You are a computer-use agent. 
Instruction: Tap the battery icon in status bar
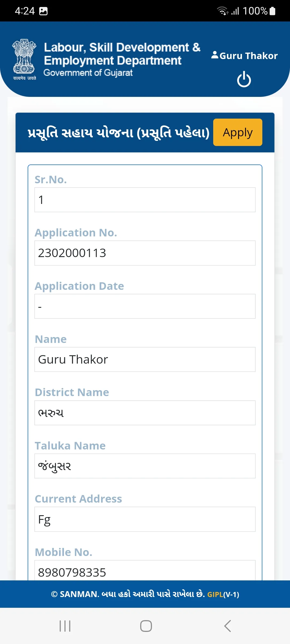point(272,11)
